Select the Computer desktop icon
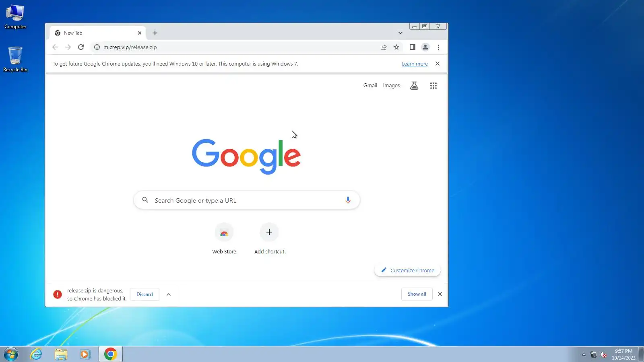 point(15,16)
